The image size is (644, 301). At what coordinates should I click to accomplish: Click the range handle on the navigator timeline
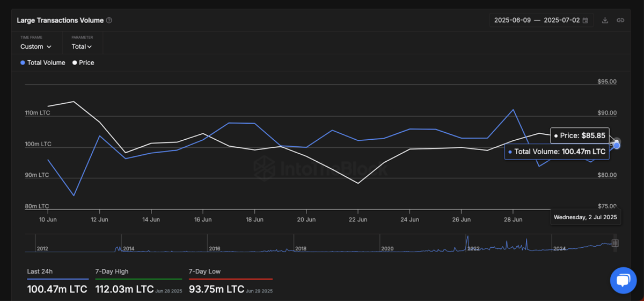click(615, 243)
